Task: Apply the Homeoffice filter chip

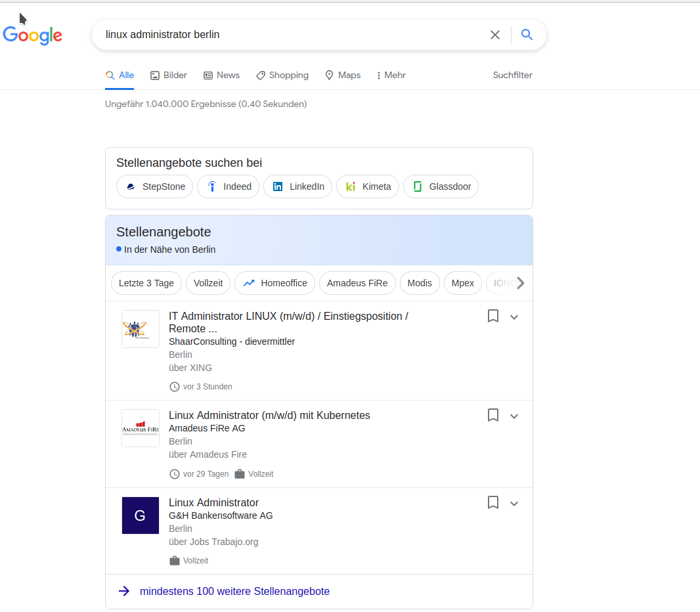Action: [274, 283]
